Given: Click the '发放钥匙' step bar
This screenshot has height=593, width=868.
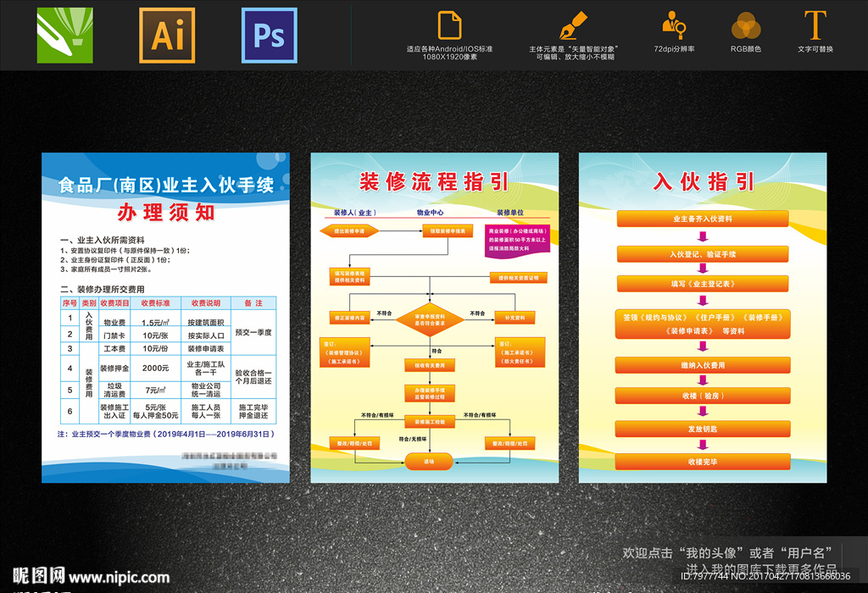Looking at the screenshot, I should [x=703, y=429].
